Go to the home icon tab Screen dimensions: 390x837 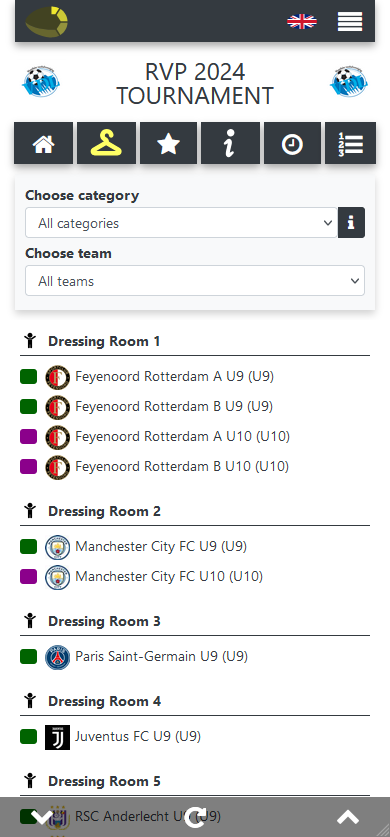[43, 143]
